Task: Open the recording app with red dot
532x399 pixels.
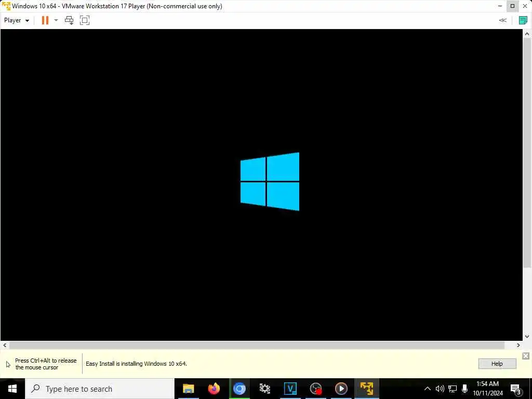Action: 315,389
